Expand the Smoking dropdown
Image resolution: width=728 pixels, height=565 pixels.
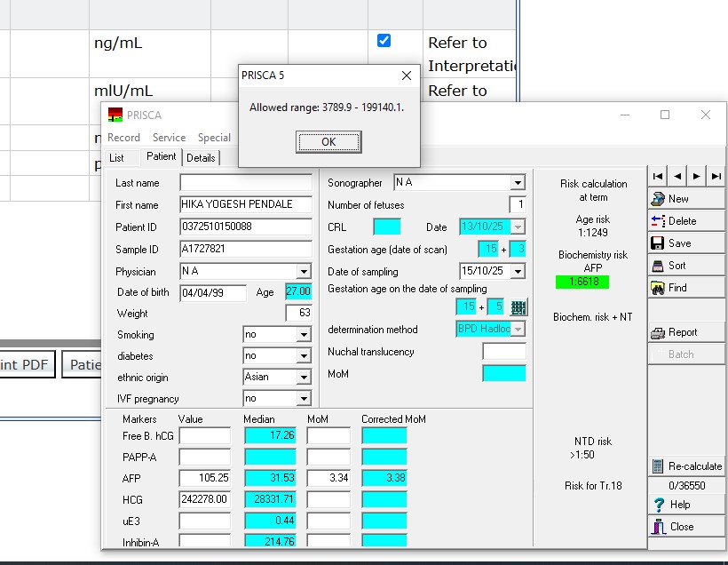(x=304, y=335)
